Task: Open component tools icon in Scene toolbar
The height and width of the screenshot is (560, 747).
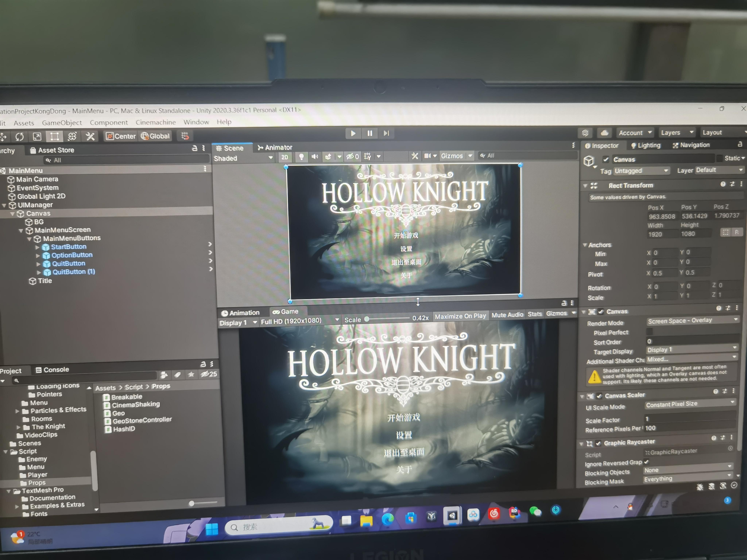Action: [x=415, y=156]
